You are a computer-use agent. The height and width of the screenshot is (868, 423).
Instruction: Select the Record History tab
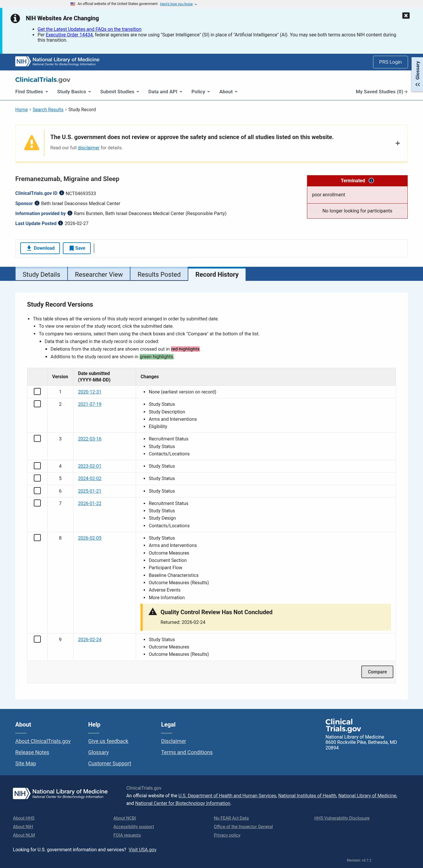point(217,274)
